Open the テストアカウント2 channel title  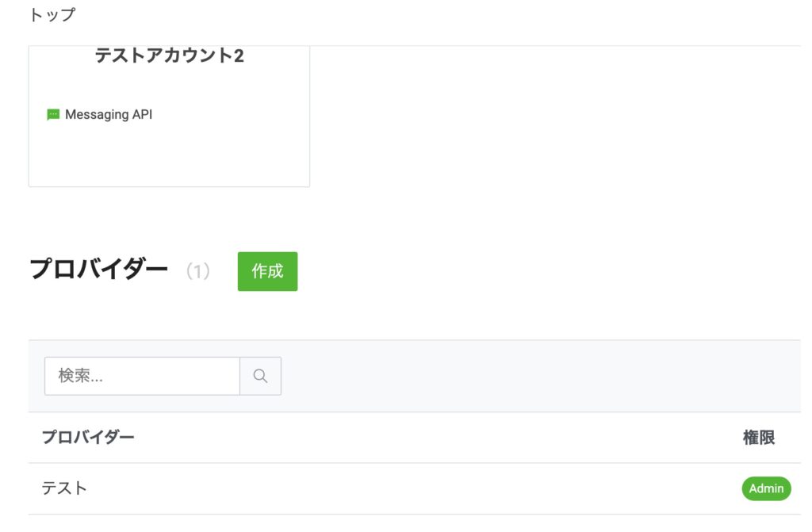[x=169, y=55]
